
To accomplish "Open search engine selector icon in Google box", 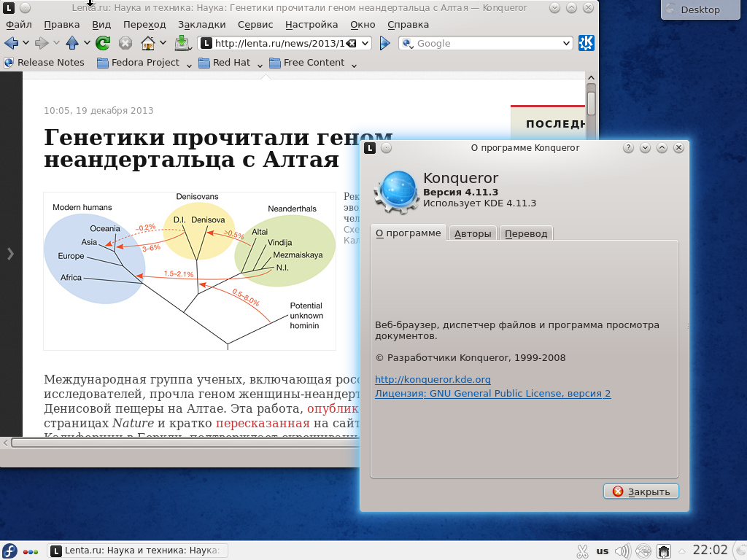I will pyautogui.click(x=407, y=43).
